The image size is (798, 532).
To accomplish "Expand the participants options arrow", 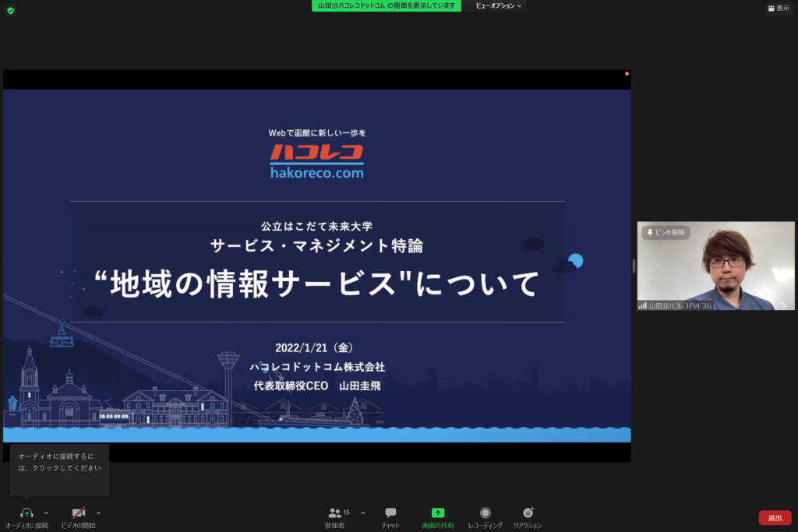I will pos(363,513).
